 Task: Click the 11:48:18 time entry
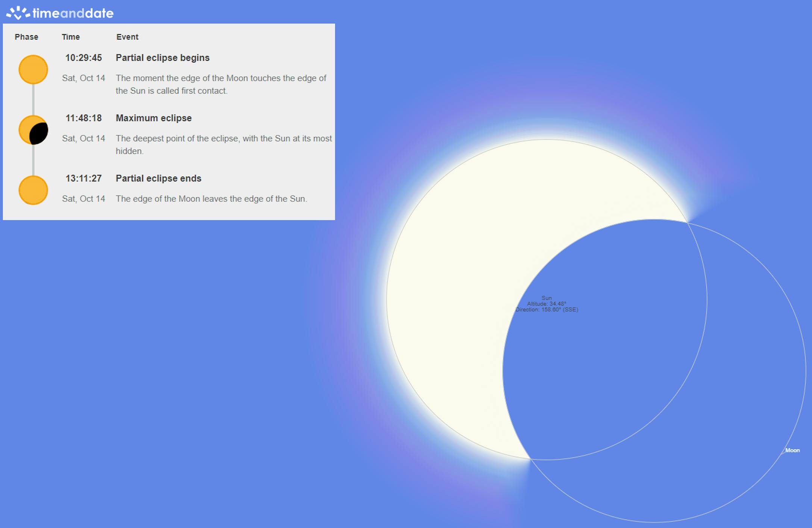83,118
